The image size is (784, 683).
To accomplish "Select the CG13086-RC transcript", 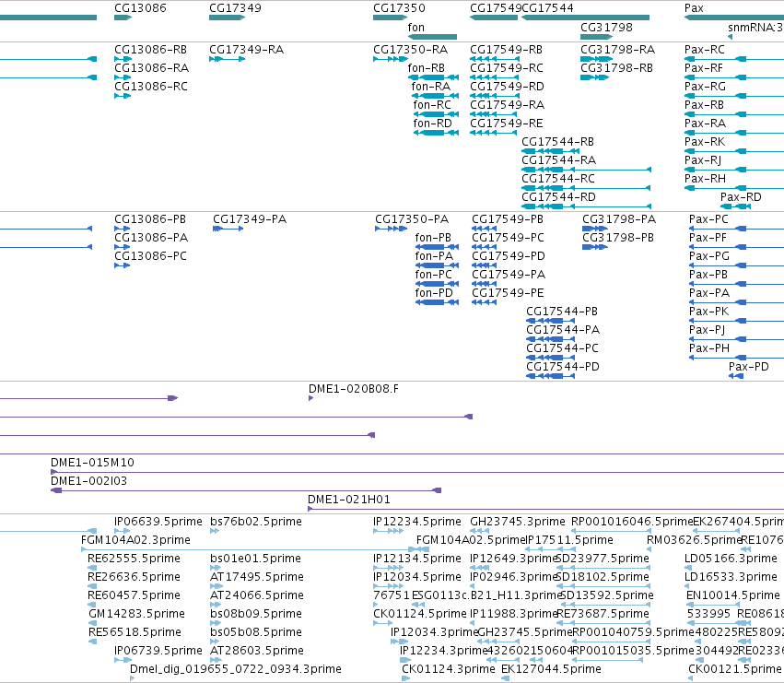I will coord(123,96).
